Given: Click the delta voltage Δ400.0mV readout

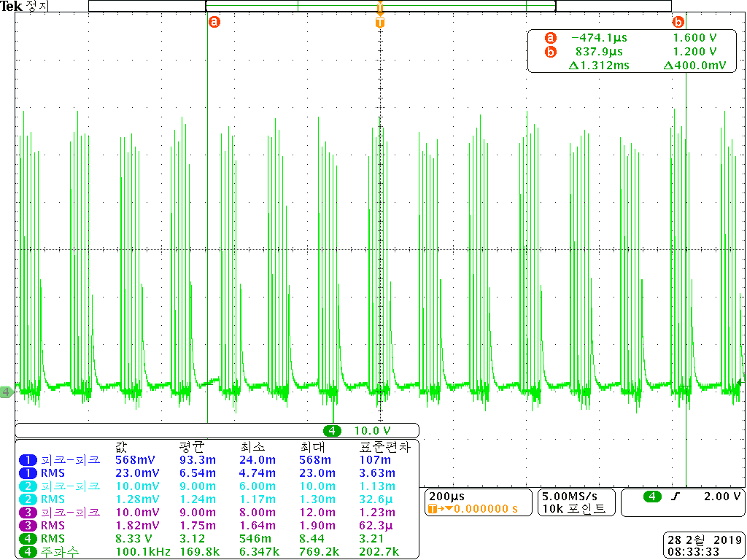Looking at the screenshot, I should tap(694, 65).
